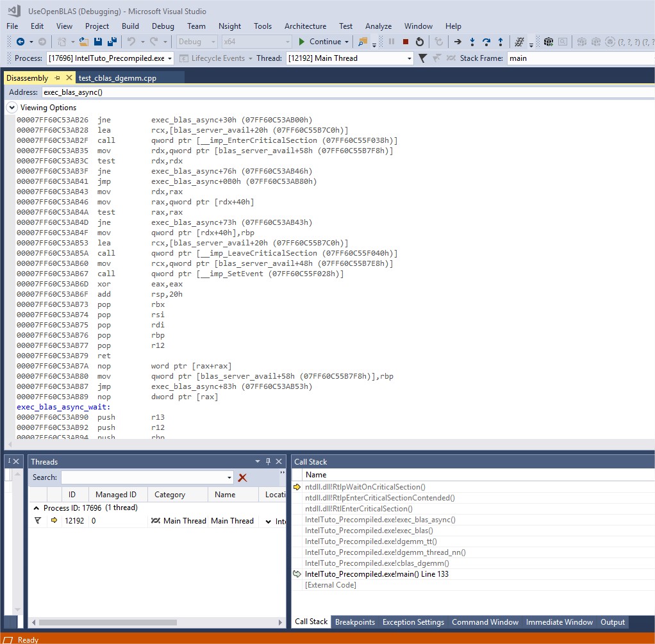Viewport: 655px width, 644px height.
Task: Click the yellow current frame arrow in Call Stack
Action: (297, 487)
